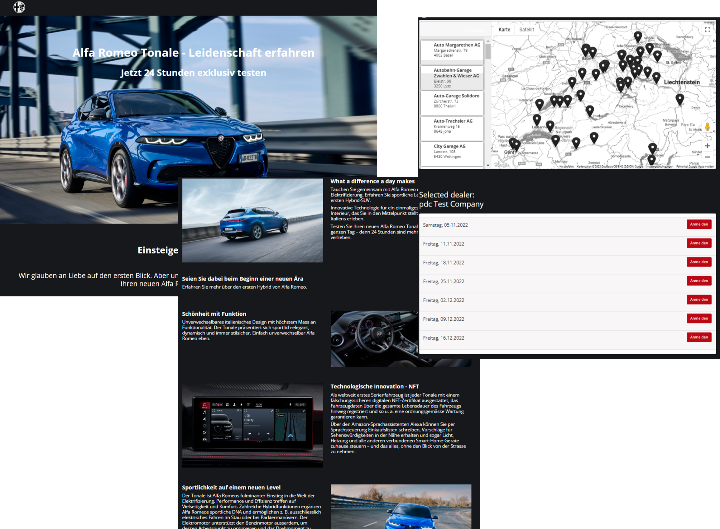
Task: Click the map pin southeast of Liechtenstein label
Action: 680,99
